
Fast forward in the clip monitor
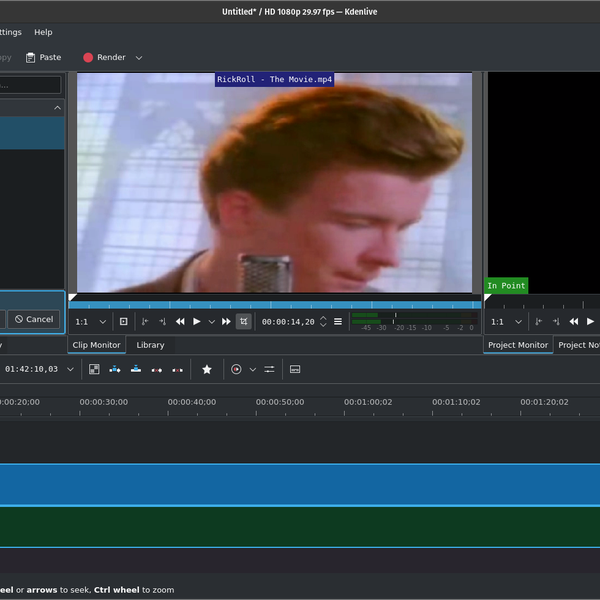click(226, 321)
